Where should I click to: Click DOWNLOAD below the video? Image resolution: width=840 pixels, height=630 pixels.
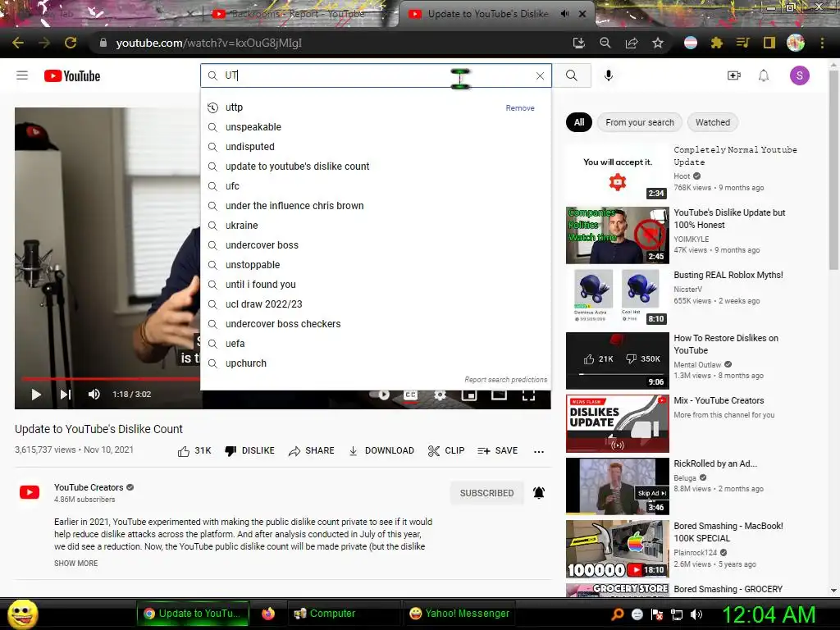381,451
